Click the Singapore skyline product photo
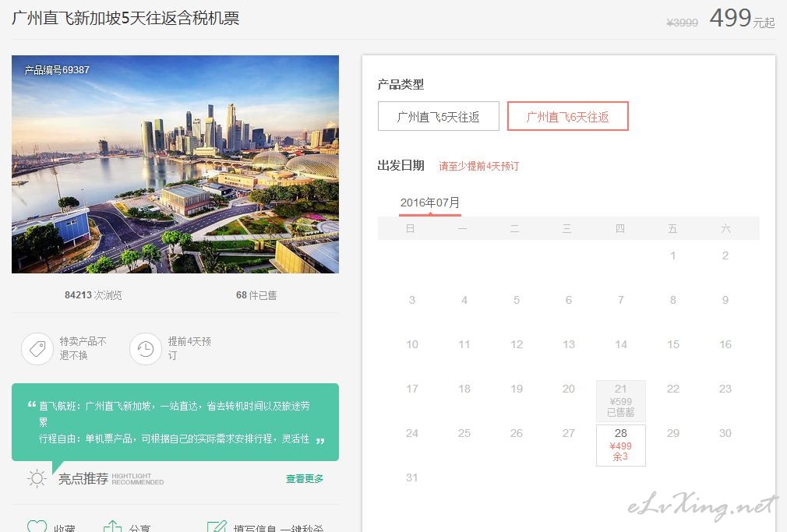This screenshot has width=787, height=532. click(175, 164)
